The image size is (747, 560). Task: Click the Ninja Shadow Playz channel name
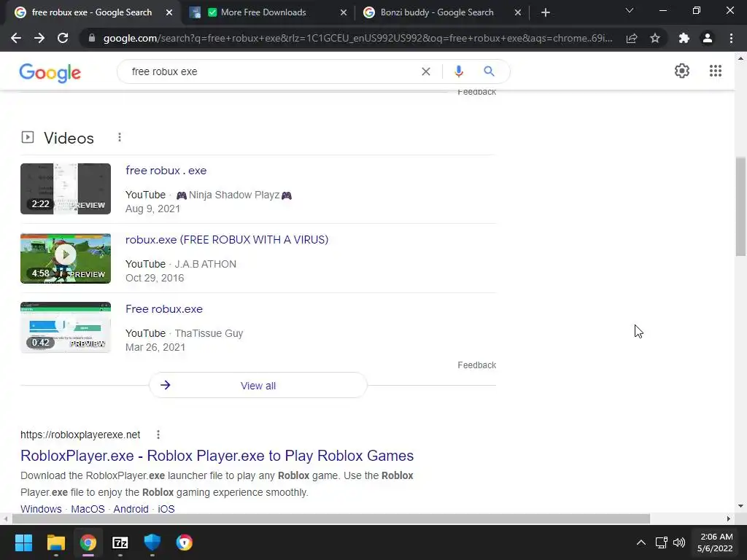coord(234,195)
